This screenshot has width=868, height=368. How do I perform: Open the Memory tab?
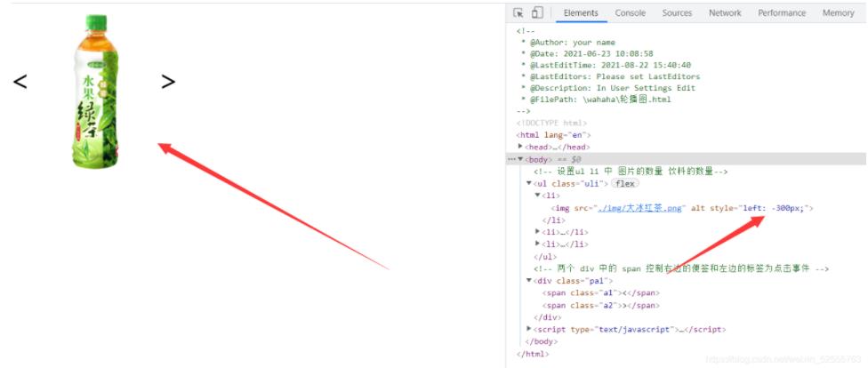(x=838, y=13)
